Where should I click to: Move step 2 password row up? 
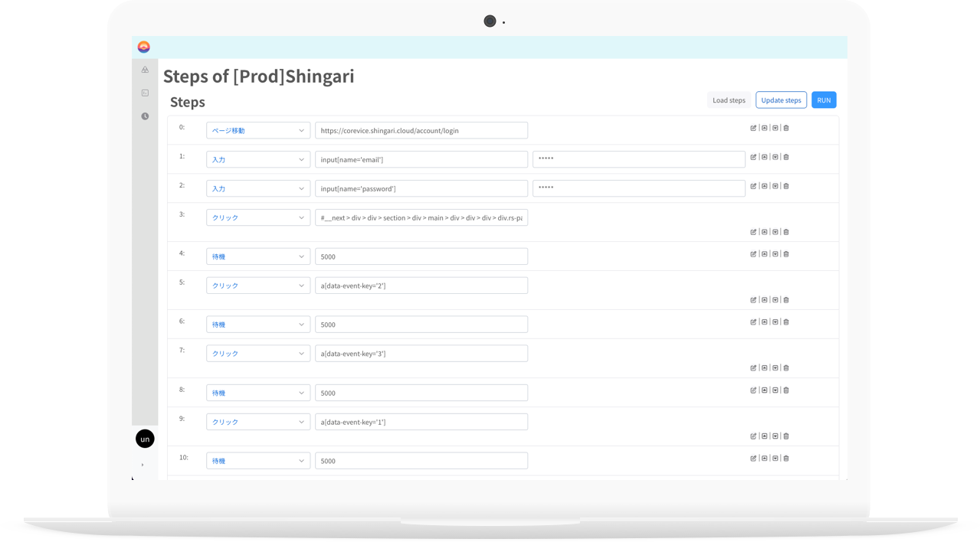point(764,186)
